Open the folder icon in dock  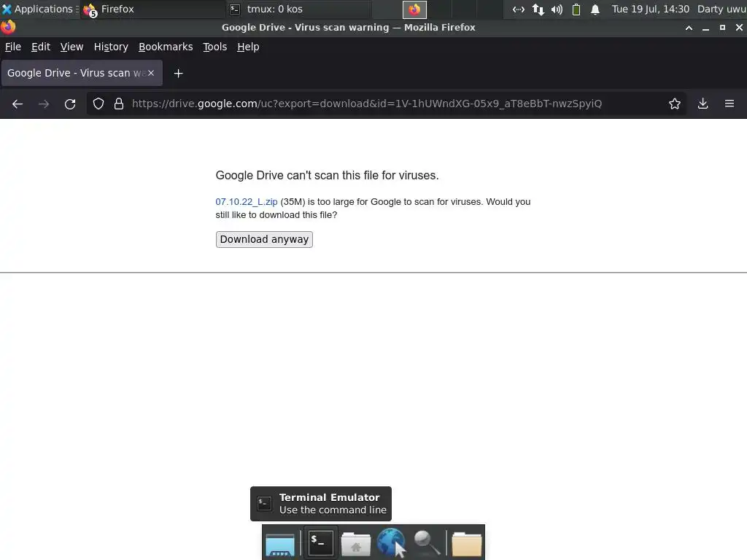click(x=466, y=544)
